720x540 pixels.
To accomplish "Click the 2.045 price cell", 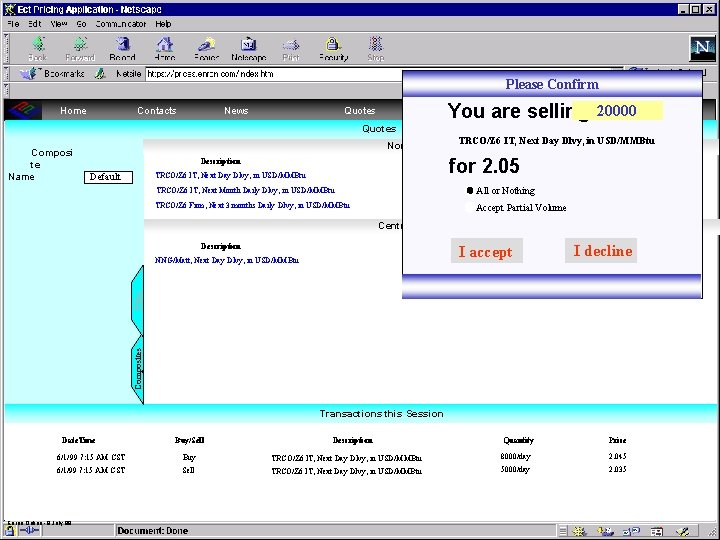I will click(617, 456).
